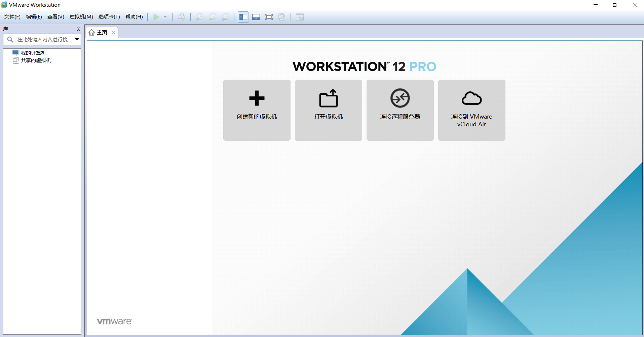The height and width of the screenshot is (337, 644).
Task: Expand the power options dropdown arrow
Action: [165, 17]
